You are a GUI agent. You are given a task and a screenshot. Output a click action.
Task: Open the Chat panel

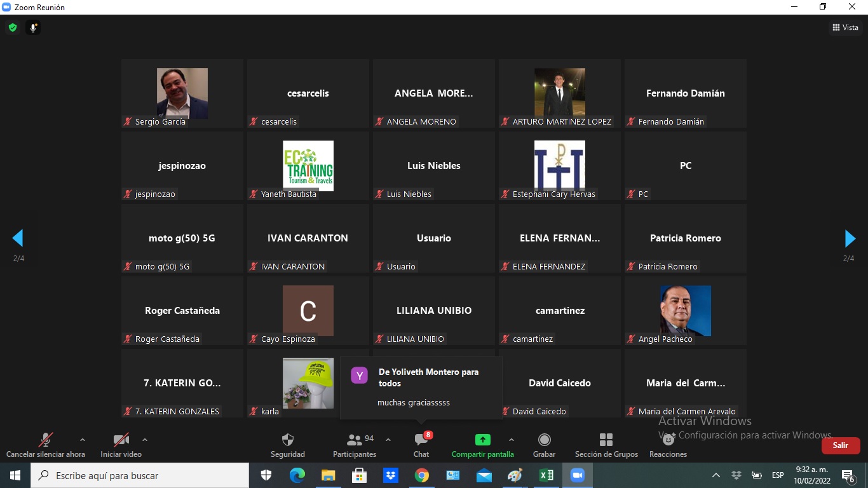[x=421, y=445]
